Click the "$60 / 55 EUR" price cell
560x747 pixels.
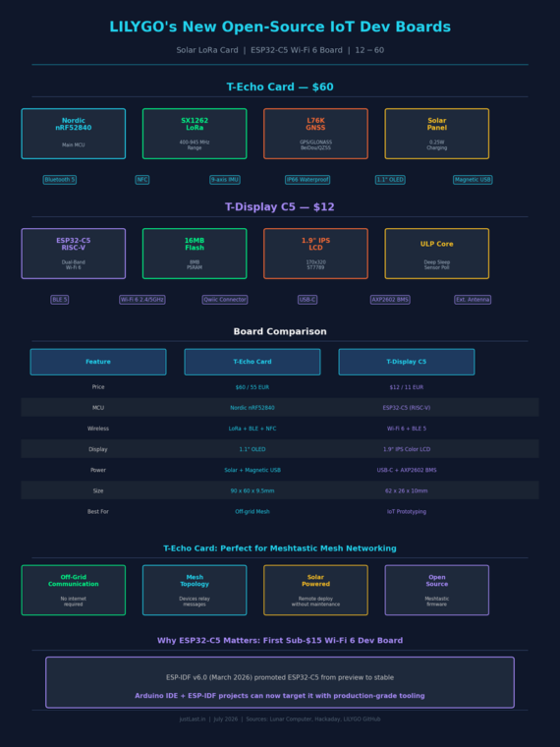coord(252,387)
